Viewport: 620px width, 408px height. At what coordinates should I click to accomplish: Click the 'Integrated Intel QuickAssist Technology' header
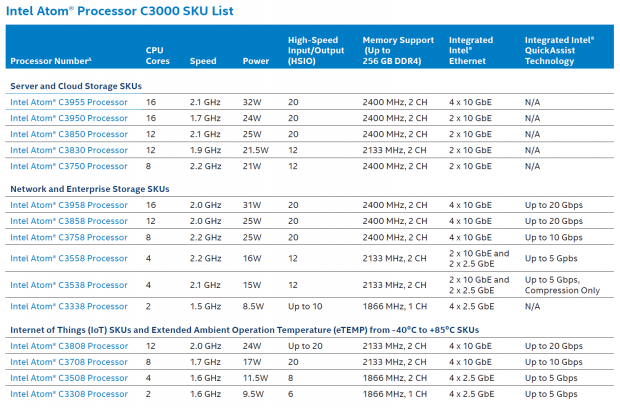pos(560,51)
